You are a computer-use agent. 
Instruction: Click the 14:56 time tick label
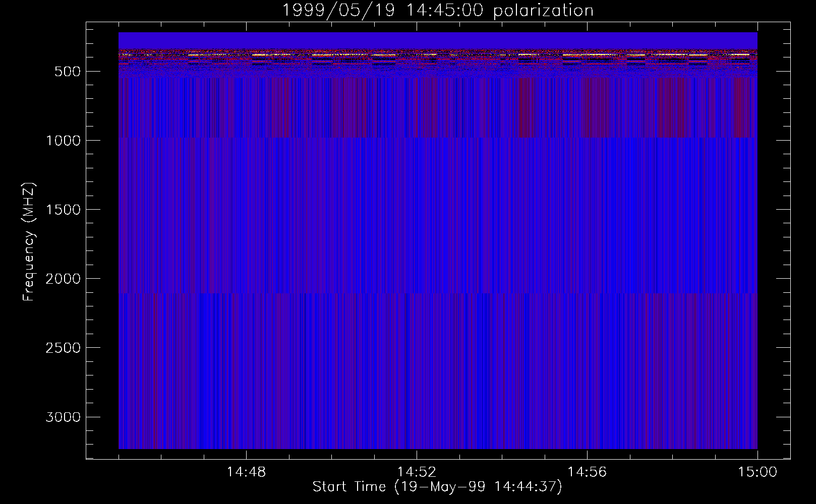[x=587, y=472]
